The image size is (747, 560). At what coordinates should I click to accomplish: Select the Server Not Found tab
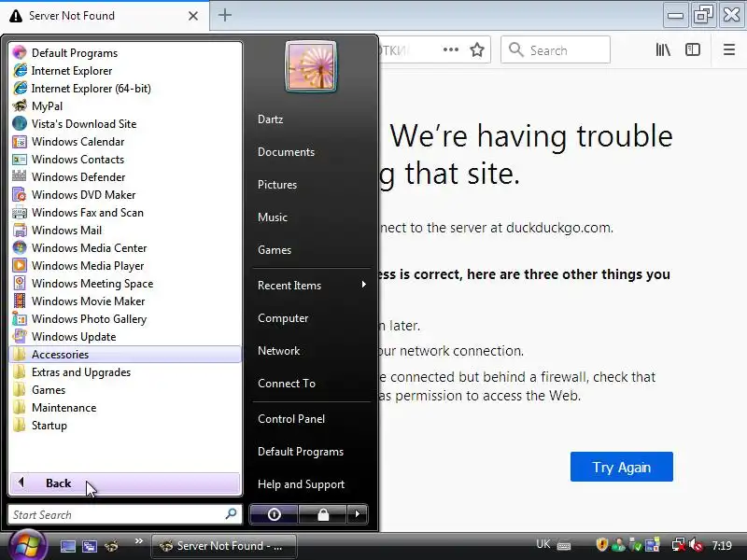[105, 16]
